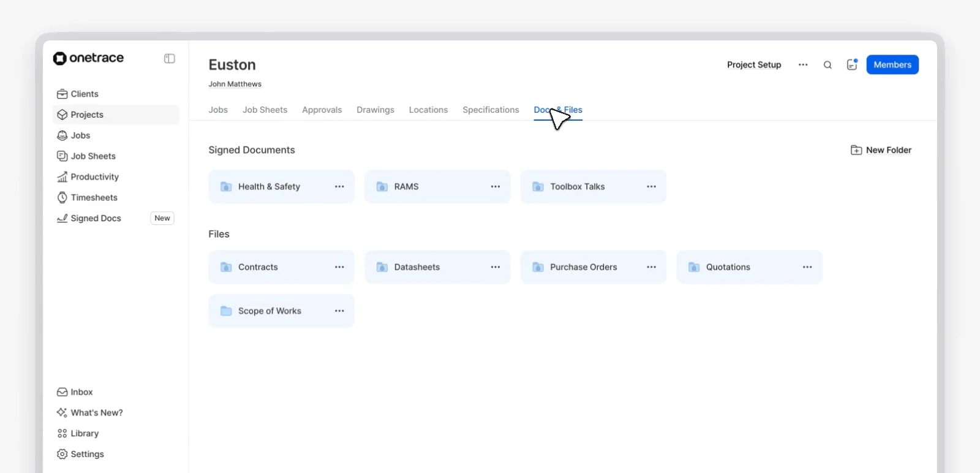Click the Contracts folder icon

(x=226, y=267)
